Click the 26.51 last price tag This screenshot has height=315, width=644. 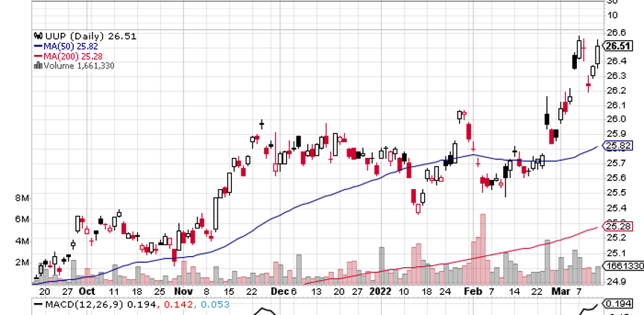coord(618,46)
